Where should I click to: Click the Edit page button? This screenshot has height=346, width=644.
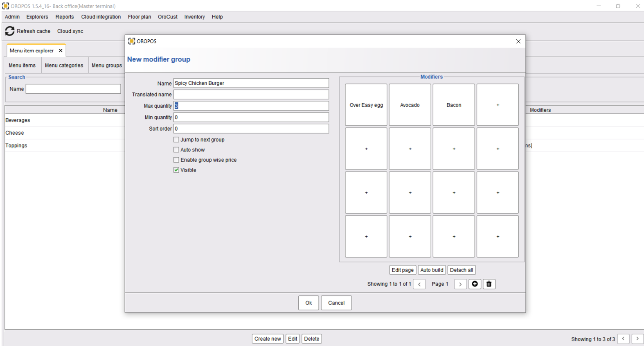click(403, 270)
